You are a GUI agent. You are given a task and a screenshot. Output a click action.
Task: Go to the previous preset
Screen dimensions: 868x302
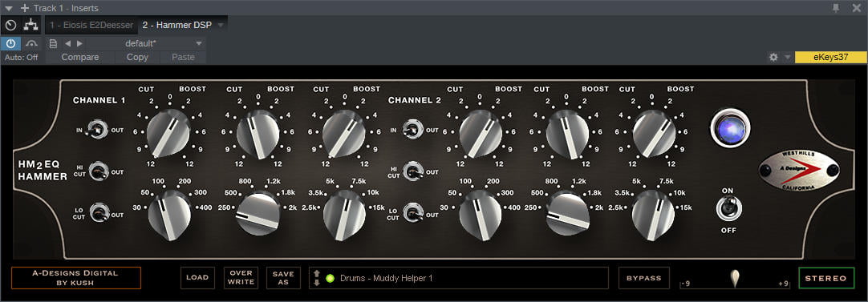(x=67, y=44)
